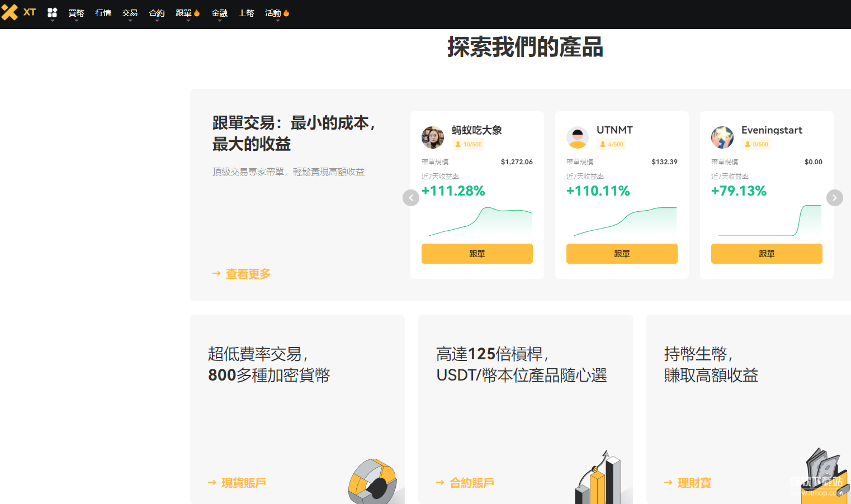This screenshot has height=504, width=851.
Task: Expand the 金融 navigation dropdown
Action: (x=219, y=13)
